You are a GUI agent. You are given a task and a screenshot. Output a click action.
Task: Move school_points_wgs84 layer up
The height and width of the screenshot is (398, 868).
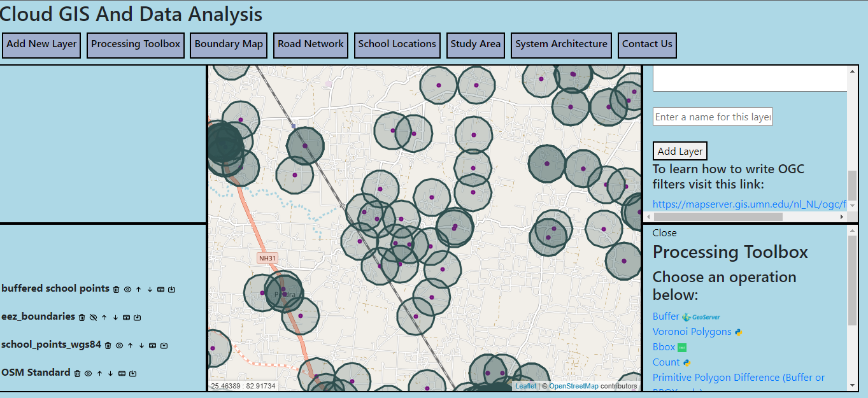130,345
